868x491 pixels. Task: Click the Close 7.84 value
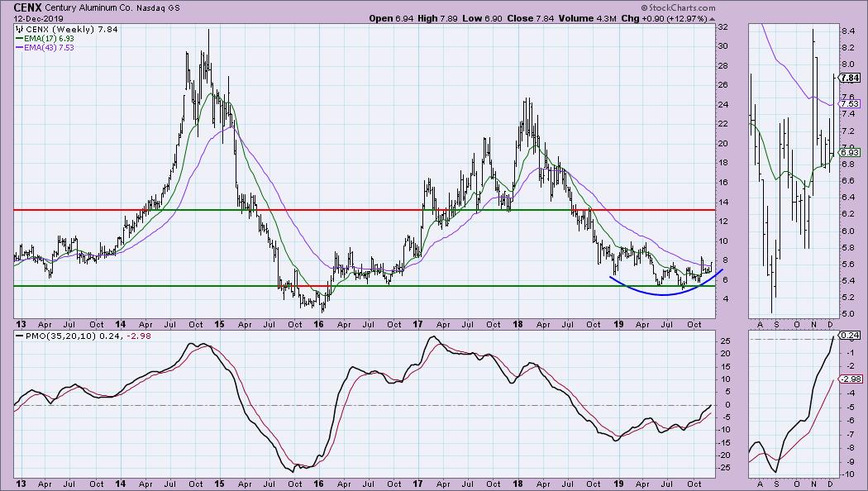531,18
